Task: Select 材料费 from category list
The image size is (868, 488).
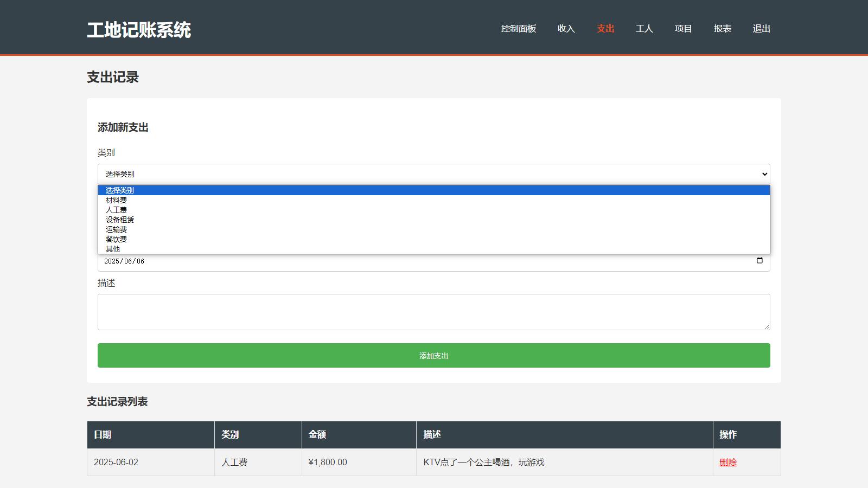Action: (x=116, y=200)
